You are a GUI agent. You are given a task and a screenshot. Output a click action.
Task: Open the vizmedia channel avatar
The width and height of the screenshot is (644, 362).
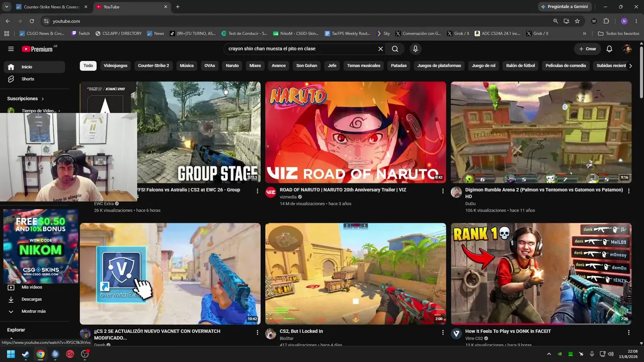[271, 192]
